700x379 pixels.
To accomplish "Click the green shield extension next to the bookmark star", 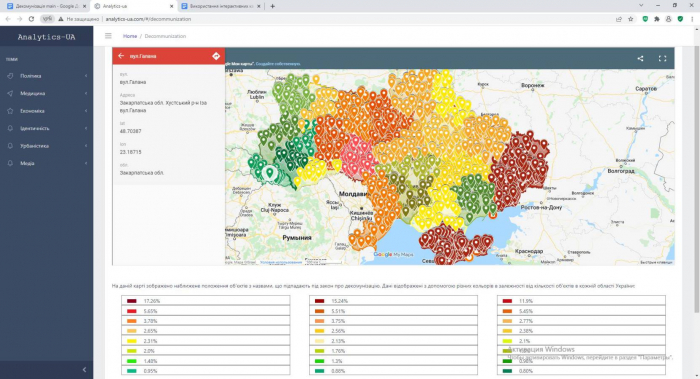I will click(645, 19).
